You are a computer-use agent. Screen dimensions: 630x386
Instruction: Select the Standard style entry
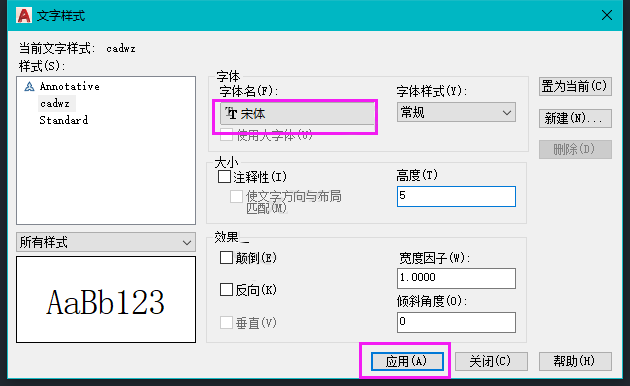pos(63,120)
